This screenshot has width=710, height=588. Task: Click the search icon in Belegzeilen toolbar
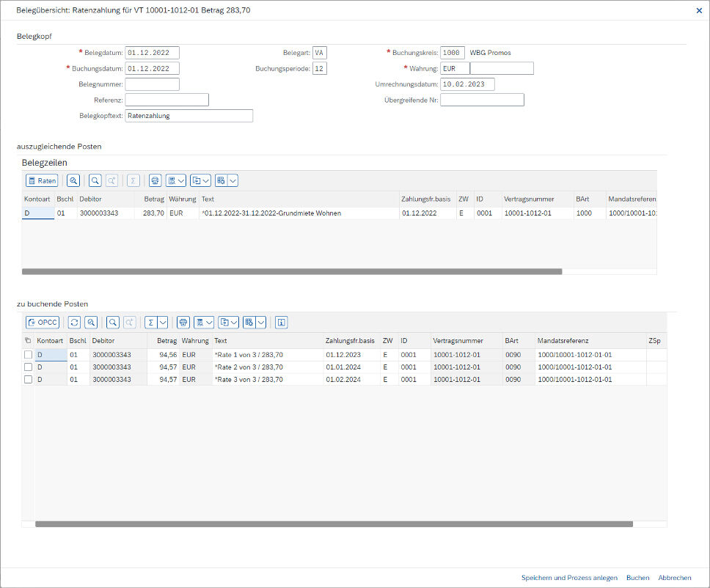pyautogui.click(x=95, y=180)
